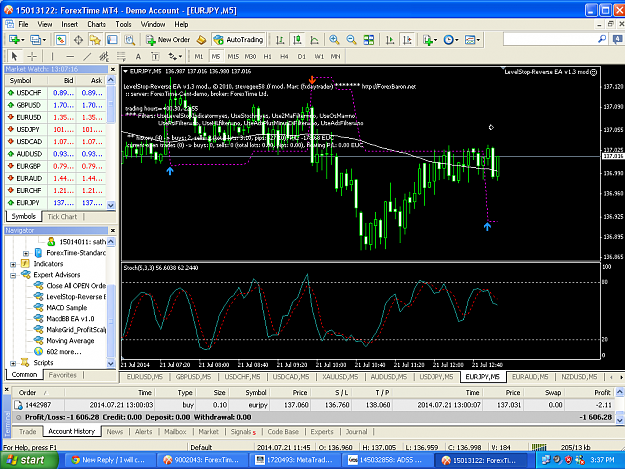Select the text A tool
Viewport: 625px width, 469px height.
click(x=138, y=57)
